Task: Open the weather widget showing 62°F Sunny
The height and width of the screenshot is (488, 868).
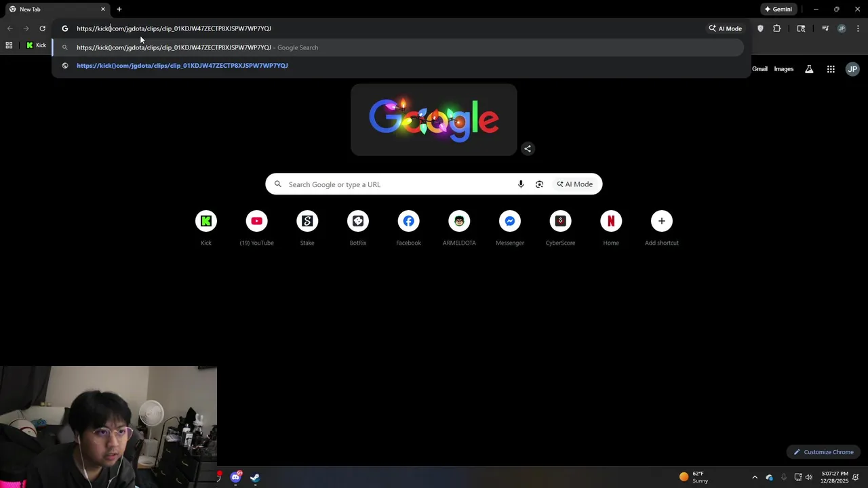Action: [x=694, y=477]
